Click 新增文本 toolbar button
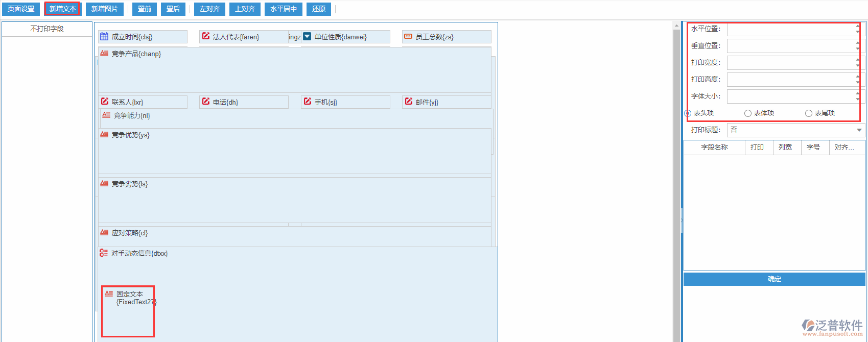868x342 pixels. tap(62, 9)
